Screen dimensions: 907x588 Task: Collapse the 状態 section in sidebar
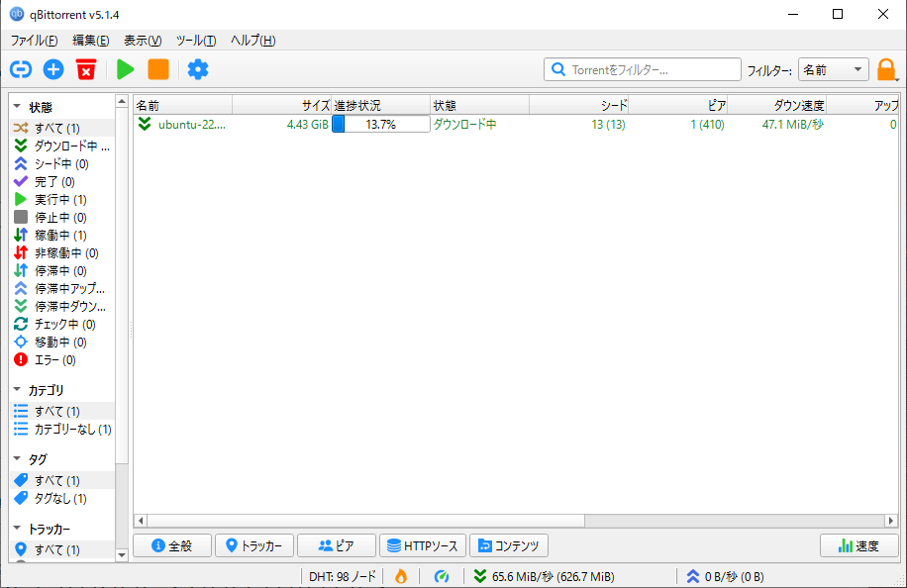pos(18,107)
